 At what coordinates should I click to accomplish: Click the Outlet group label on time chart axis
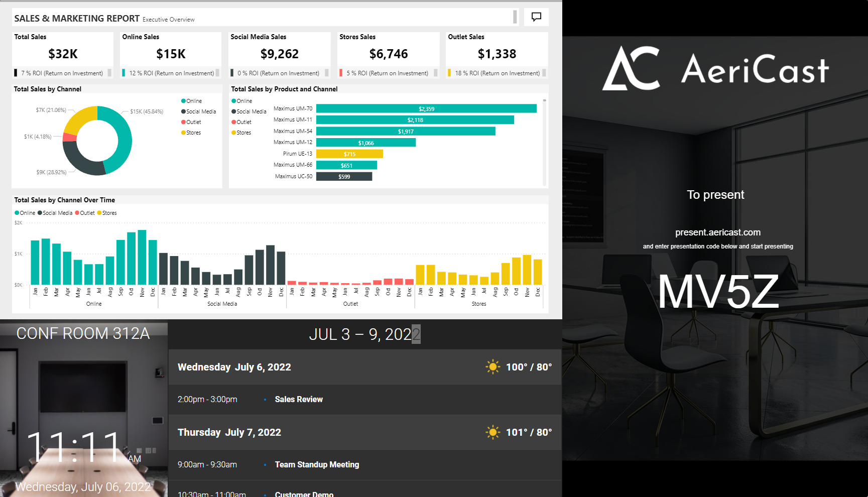pos(350,304)
